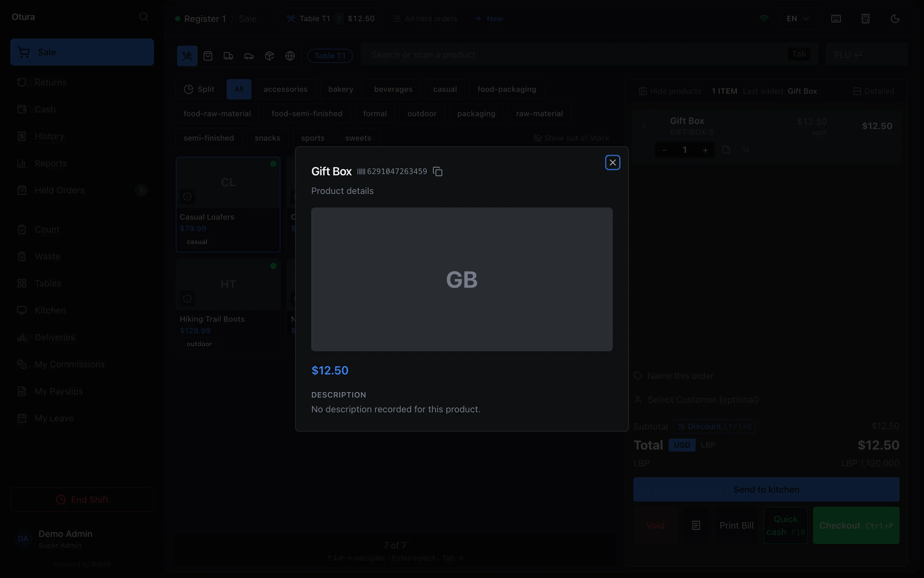Image resolution: width=924 pixels, height=578 pixels.
Task: Open the EN language dropdown
Action: coord(798,19)
